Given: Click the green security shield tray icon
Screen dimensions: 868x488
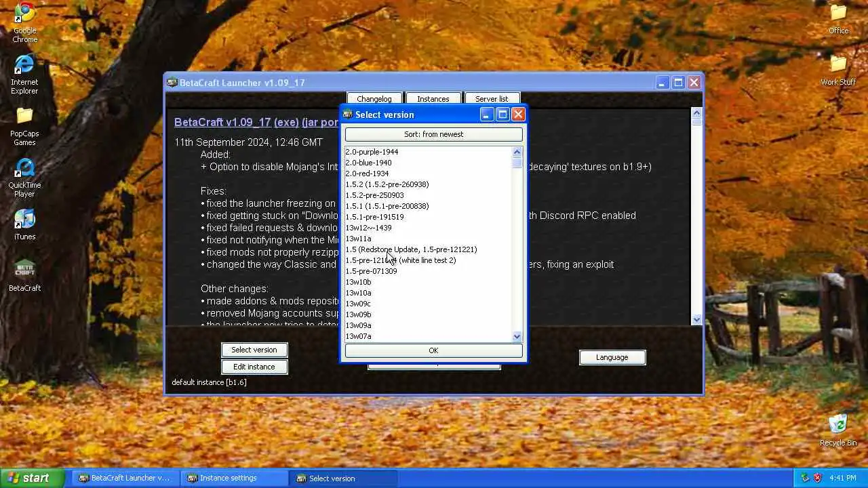Looking at the screenshot, I should (806, 478).
